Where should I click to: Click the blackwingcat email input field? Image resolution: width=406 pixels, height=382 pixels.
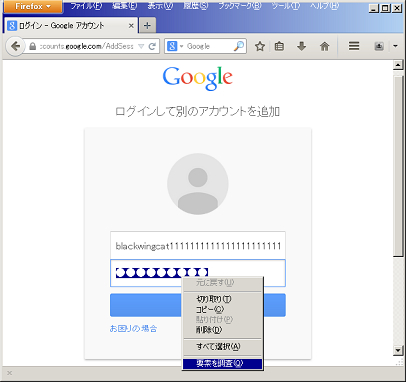tap(198, 246)
